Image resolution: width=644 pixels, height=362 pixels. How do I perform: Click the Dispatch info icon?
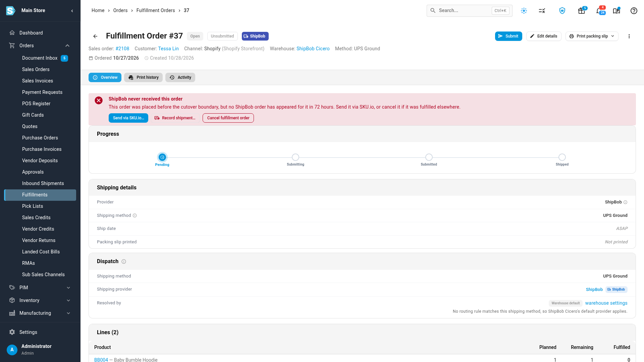pos(124,261)
